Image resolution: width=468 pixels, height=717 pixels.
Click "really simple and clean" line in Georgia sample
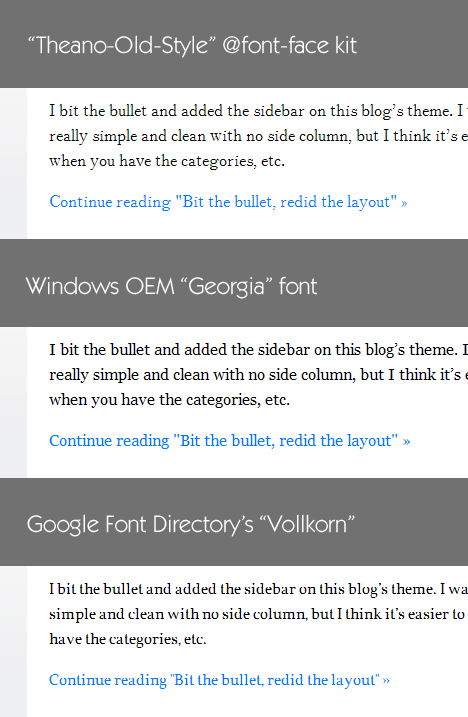(x=258, y=375)
